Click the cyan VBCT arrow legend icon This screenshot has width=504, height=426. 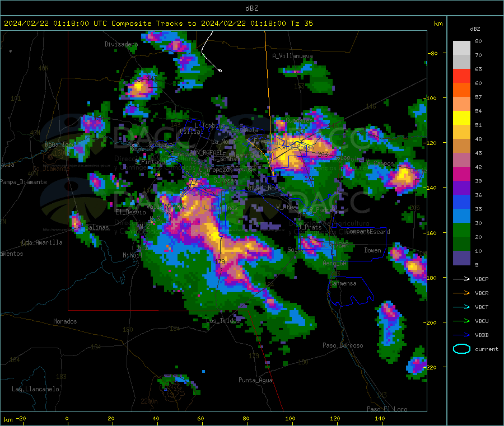point(461,307)
